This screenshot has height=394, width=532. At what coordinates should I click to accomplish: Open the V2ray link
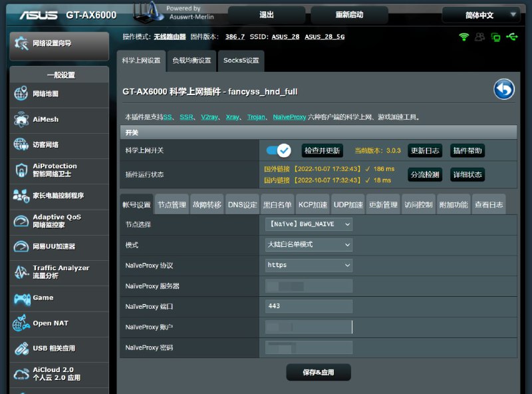(209, 117)
